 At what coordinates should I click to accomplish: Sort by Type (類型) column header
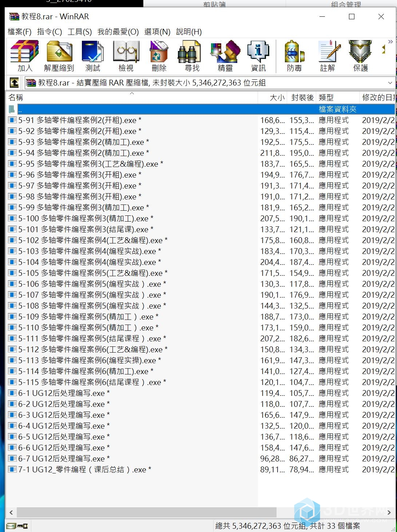click(x=338, y=98)
